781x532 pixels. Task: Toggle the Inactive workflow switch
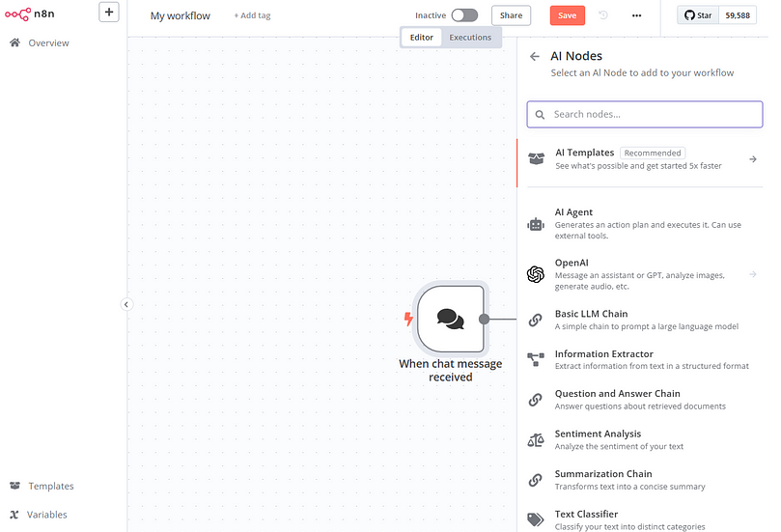click(464, 15)
